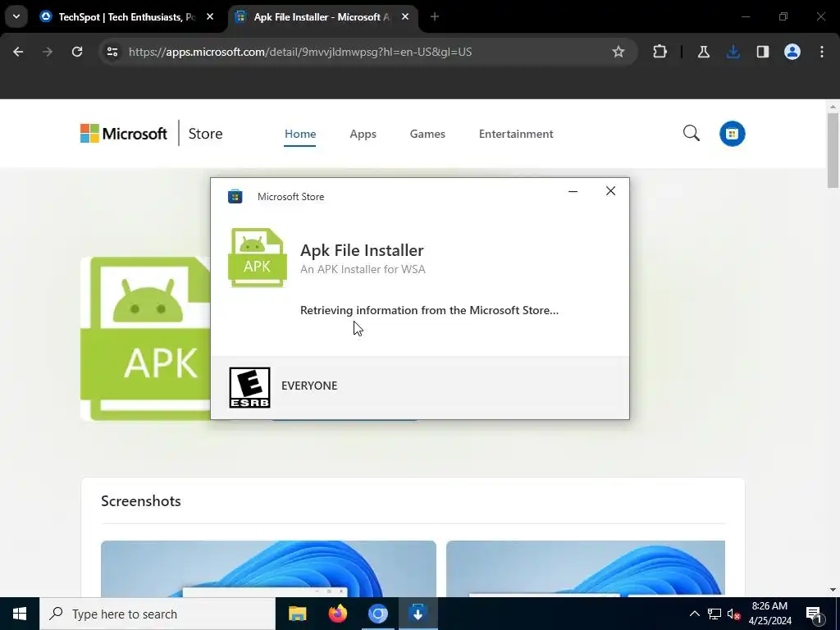Open the notification center icon

pyautogui.click(x=814, y=614)
